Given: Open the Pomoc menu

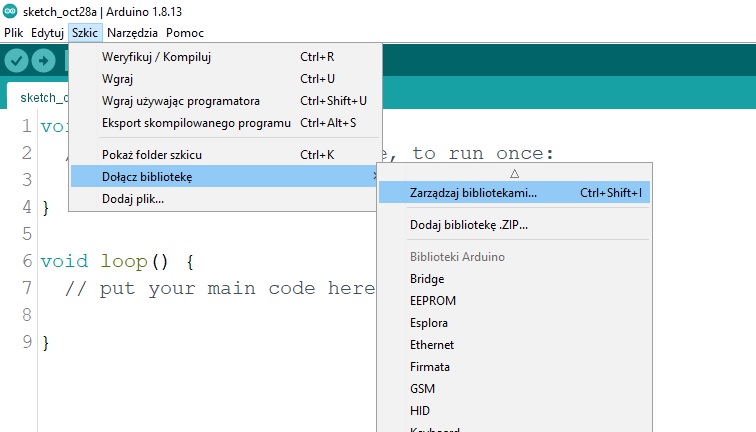Looking at the screenshot, I should (185, 32).
